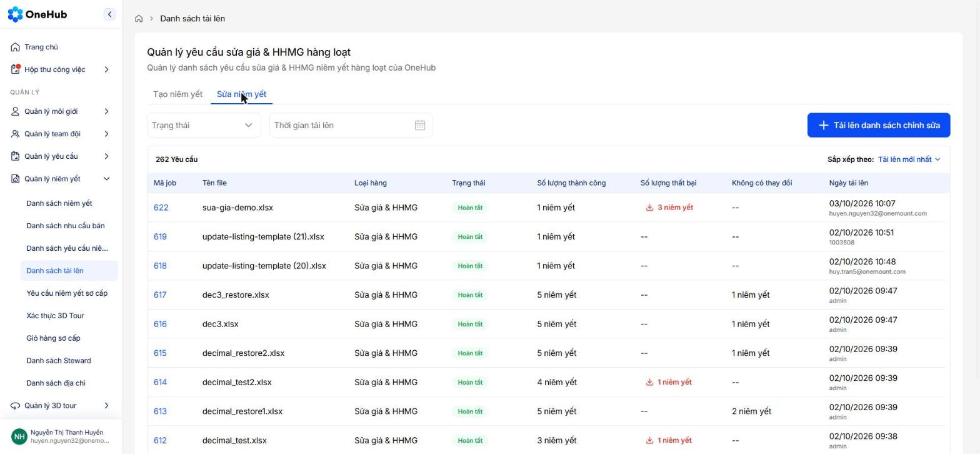Viewport: 980px width, 454px height.
Task: Open Danh sách Steward in sidebar
Action: pyautogui.click(x=59, y=361)
